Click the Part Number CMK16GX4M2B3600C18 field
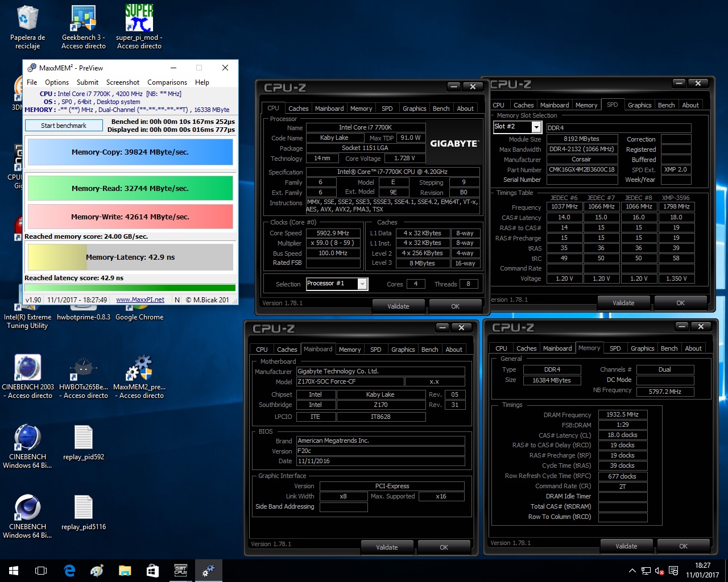728x582 pixels. click(581, 169)
